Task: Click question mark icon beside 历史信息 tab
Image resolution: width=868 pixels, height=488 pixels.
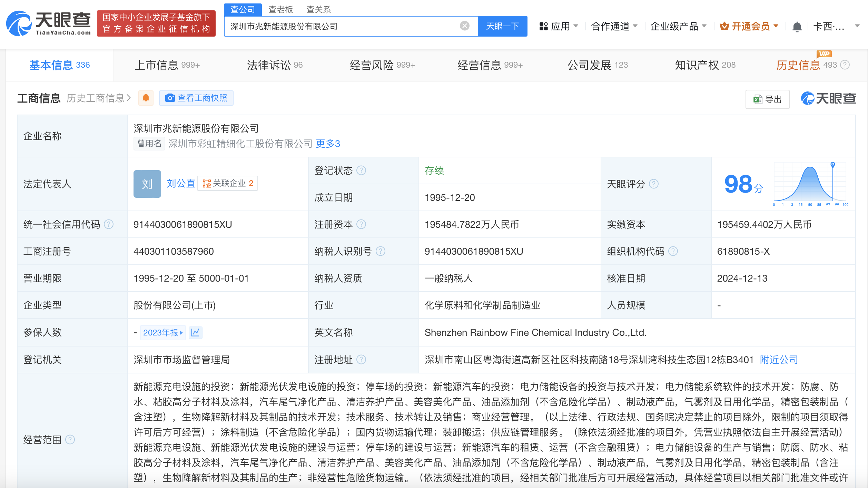Action: [845, 65]
